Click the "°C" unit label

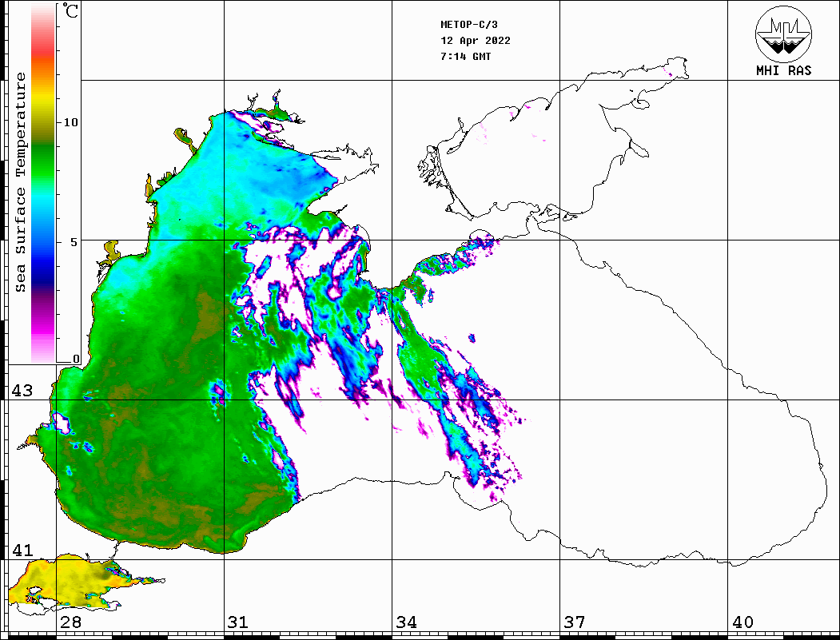tap(70, 10)
